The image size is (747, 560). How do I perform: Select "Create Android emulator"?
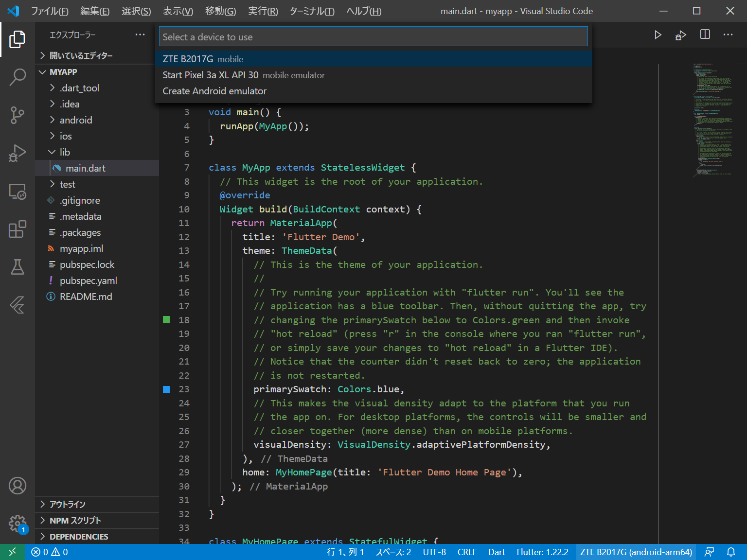214,91
